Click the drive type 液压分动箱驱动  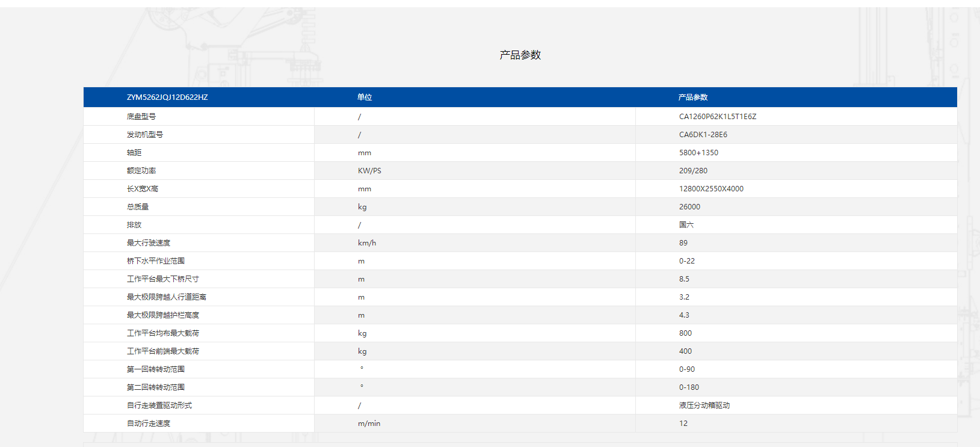click(704, 405)
